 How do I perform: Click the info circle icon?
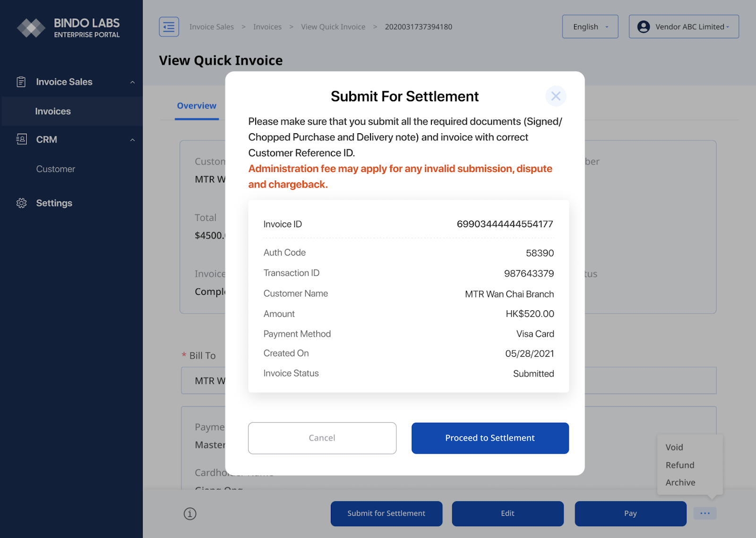click(x=190, y=513)
